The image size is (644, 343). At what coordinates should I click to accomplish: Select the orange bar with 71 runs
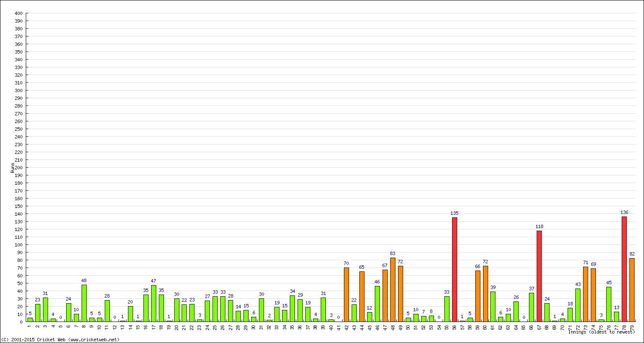click(x=586, y=294)
